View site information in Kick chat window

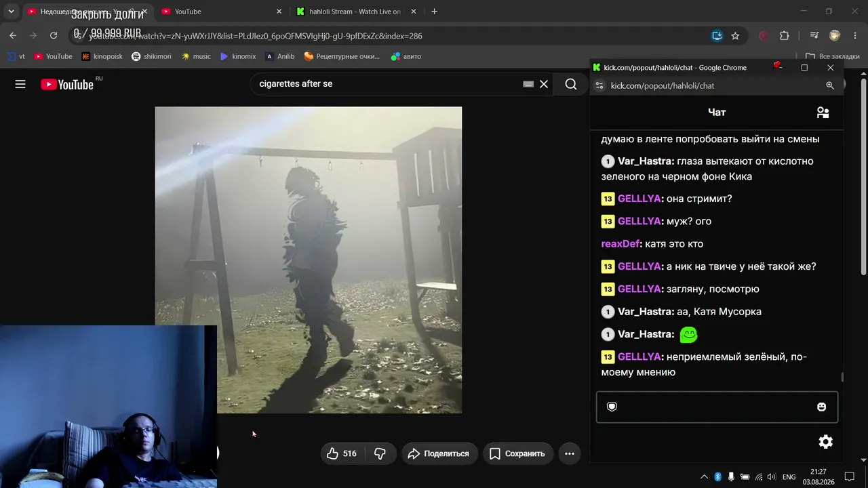[x=599, y=85]
